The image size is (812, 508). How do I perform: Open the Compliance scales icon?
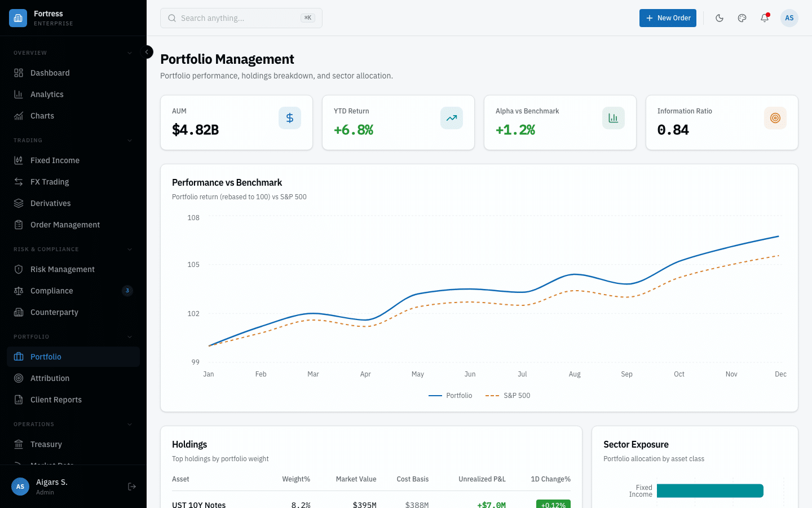pyautogui.click(x=19, y=291)
